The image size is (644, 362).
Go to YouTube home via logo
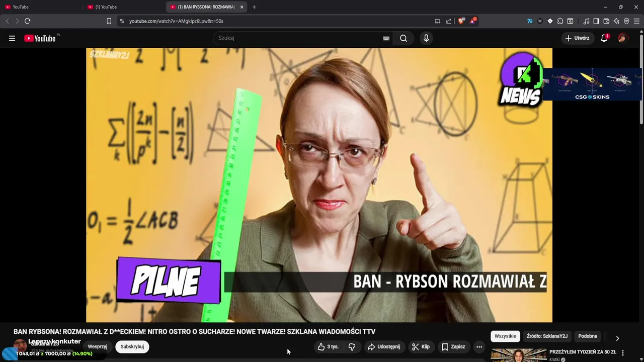[40, 38]
